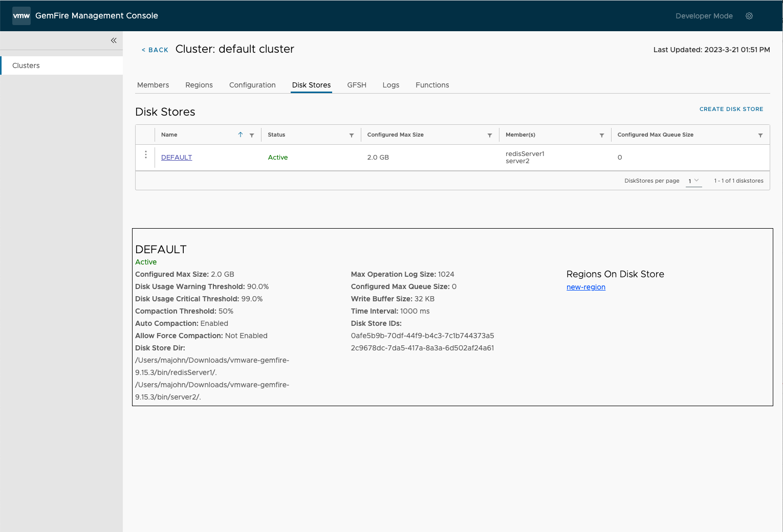Click redisServer1 in the Members cell
783x532 pixels.
click(x=525, y=153)
